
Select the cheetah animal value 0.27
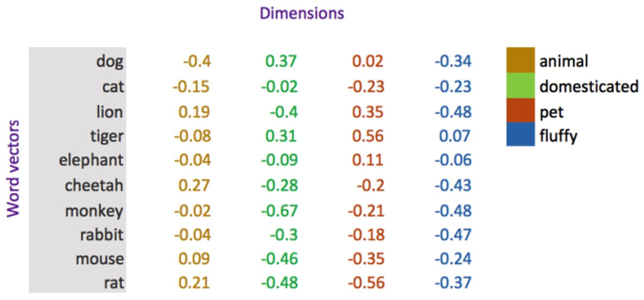194,185
